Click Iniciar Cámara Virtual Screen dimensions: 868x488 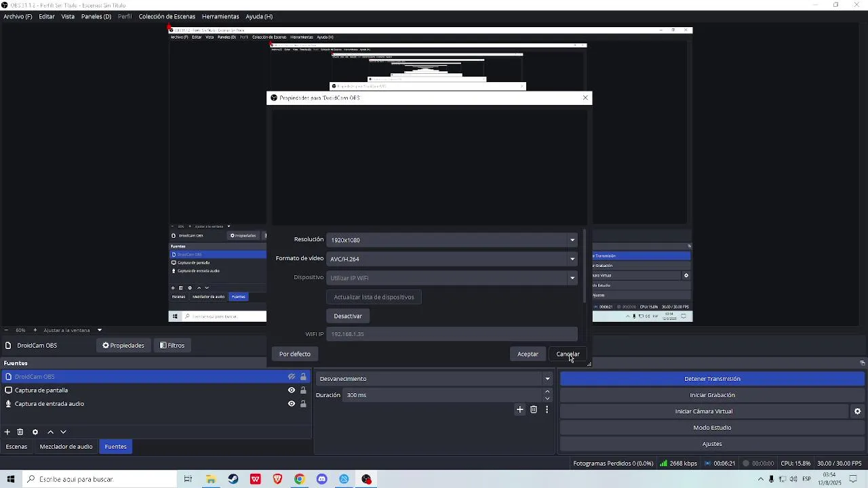tap(704, 411)
